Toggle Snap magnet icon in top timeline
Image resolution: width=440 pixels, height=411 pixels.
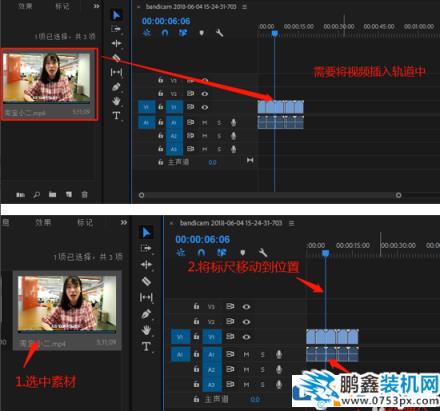pos(165,33)
